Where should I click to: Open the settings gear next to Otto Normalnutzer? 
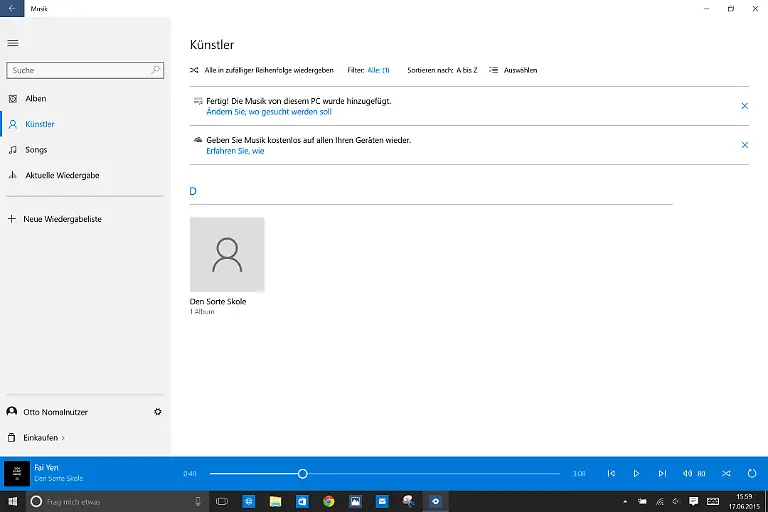click(157, 411)
